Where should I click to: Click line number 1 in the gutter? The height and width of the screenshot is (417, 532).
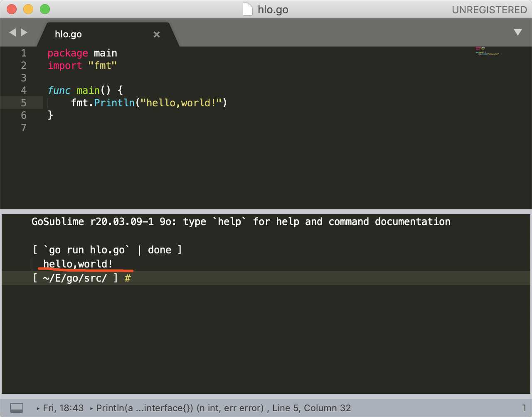24,53
